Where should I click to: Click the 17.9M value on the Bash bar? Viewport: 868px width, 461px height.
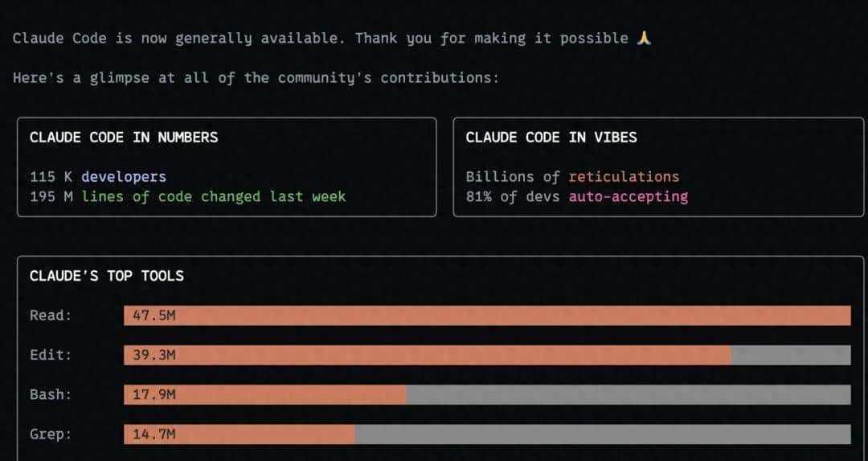pyautogui.click(x=154, y=394)
